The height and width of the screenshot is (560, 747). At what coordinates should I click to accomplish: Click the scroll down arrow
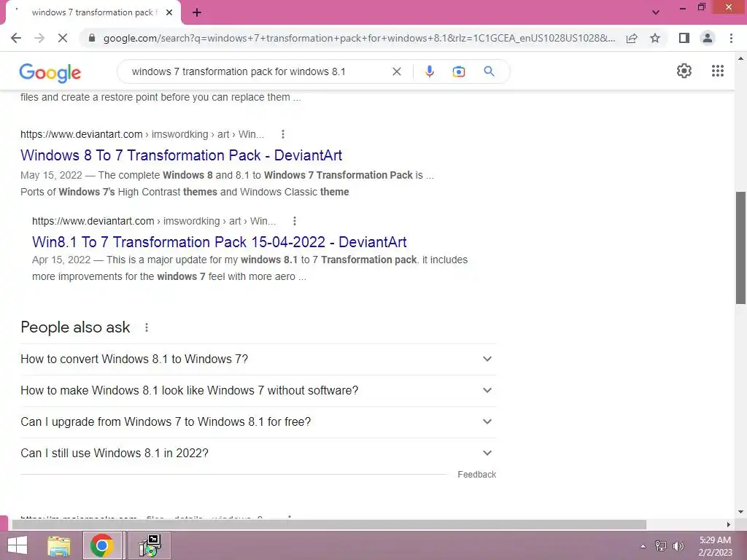pos(740,512)
